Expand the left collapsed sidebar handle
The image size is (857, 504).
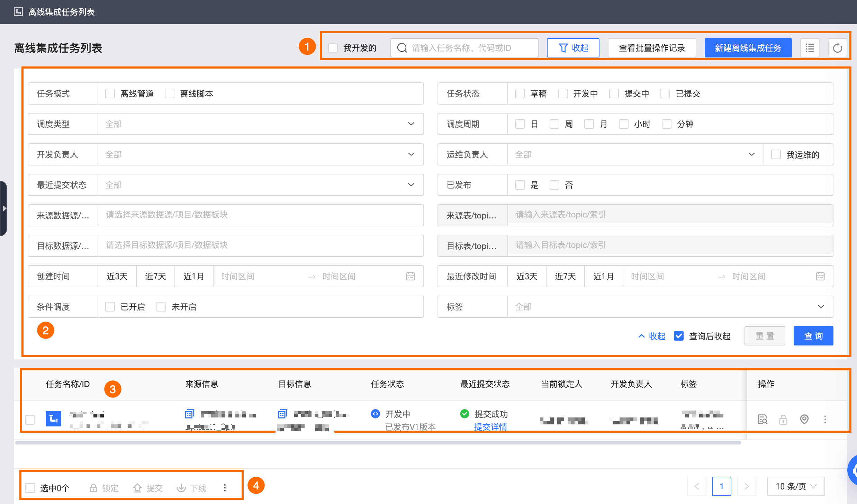[x=4, y=208]
